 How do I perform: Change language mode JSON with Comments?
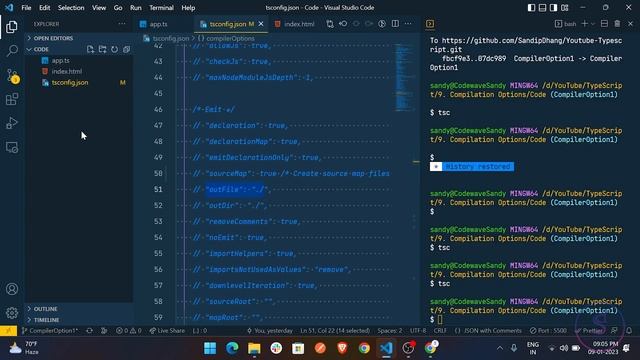[488, 331]
